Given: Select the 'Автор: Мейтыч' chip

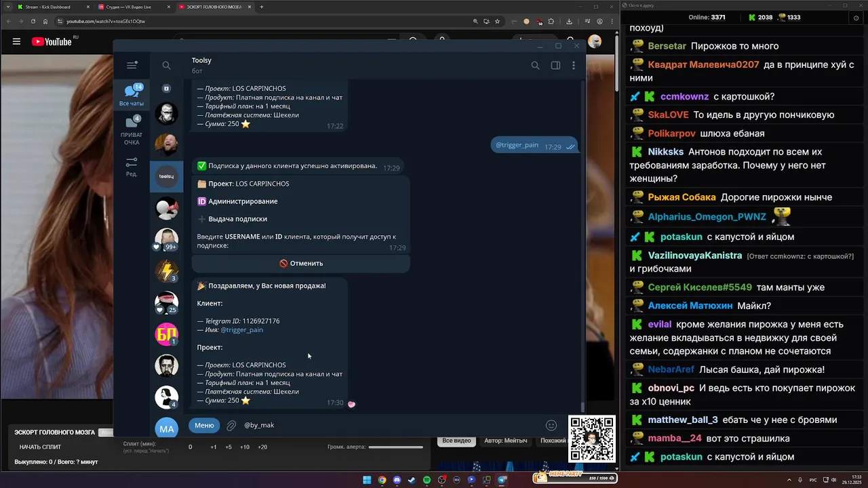Looking at the screenshot, I should click(505, 441).
